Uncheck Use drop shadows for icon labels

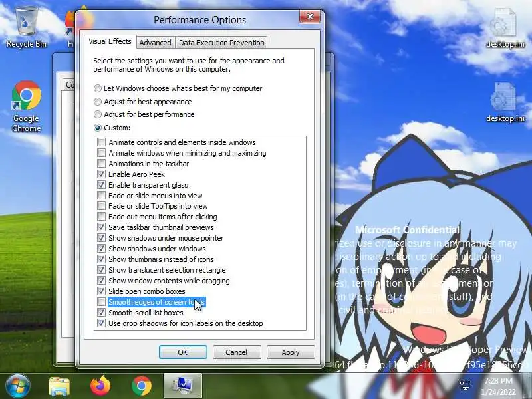[x=102, y=323]
